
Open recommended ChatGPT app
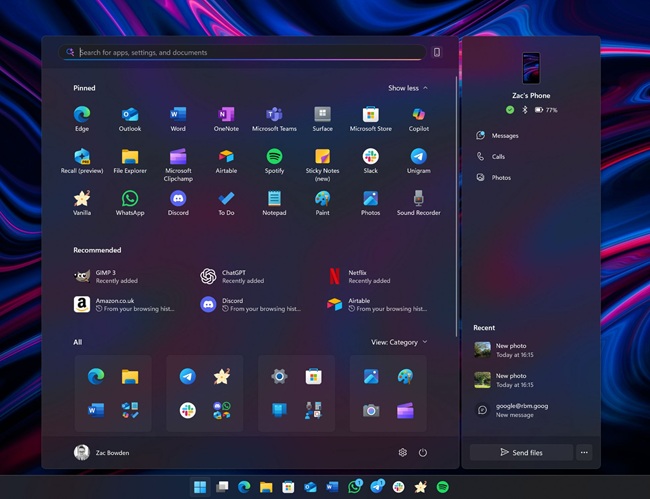pyautogui.click(x=232, y=276)
